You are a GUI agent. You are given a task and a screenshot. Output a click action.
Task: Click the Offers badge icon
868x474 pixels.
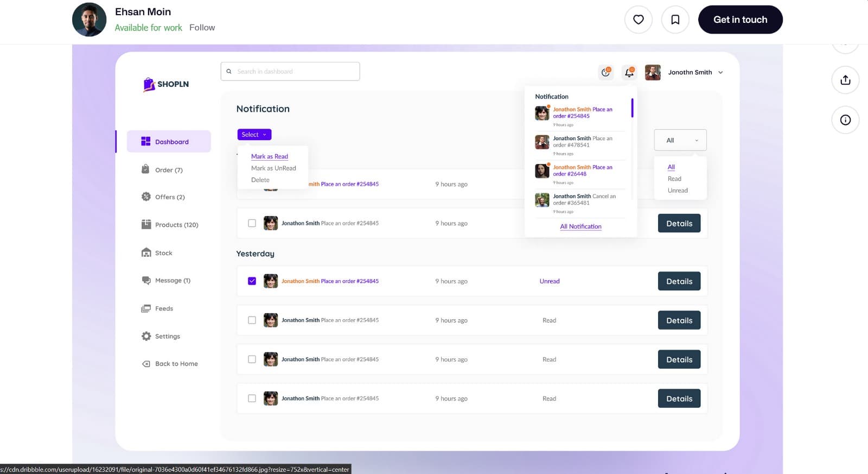click(146, 197)
